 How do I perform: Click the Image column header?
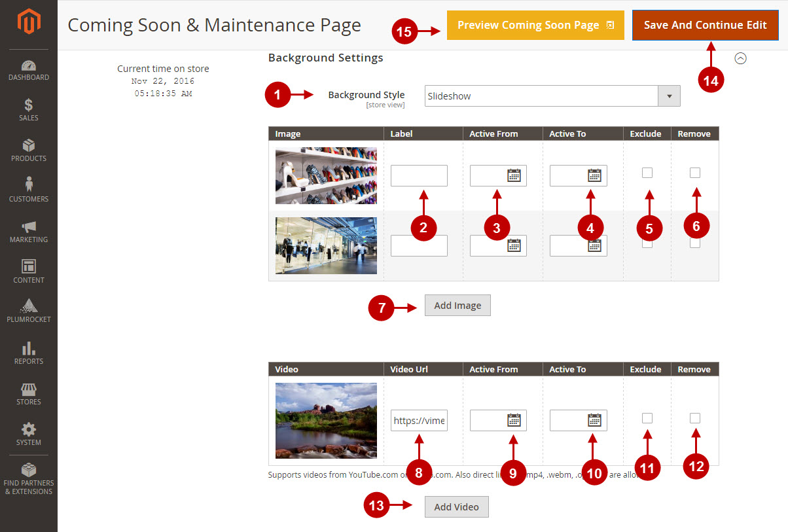point(288,133)
